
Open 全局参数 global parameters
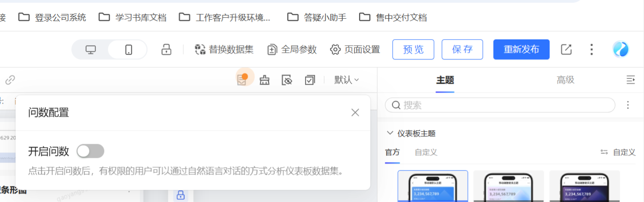coord(292,49)
